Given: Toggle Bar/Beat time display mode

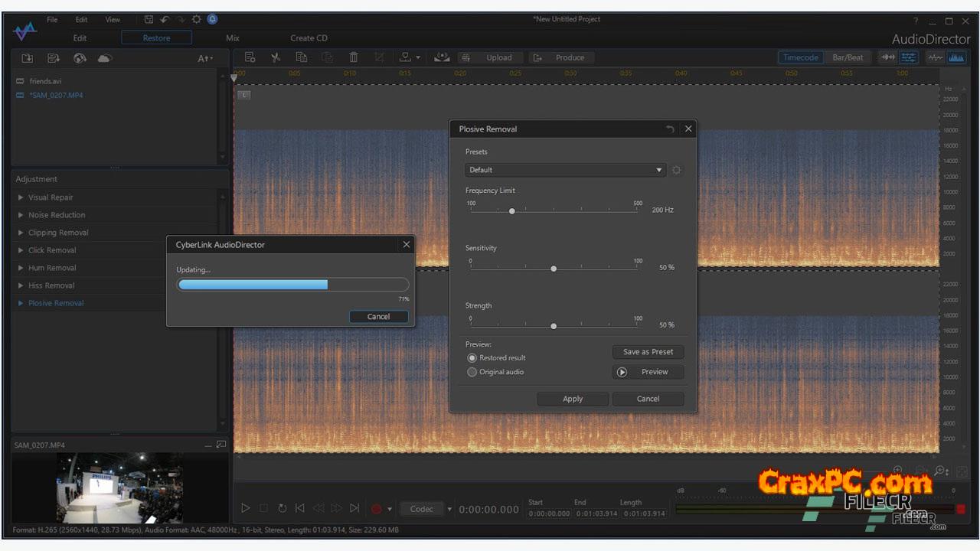Looking at the screenshot, I should pyautogui.click(x=848, y=57).
